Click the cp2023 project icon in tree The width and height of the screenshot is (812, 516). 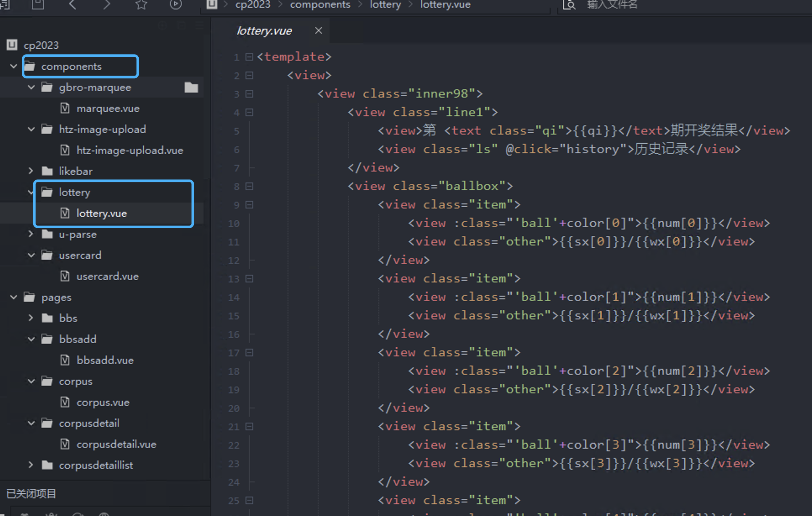[x=12, y=45]
